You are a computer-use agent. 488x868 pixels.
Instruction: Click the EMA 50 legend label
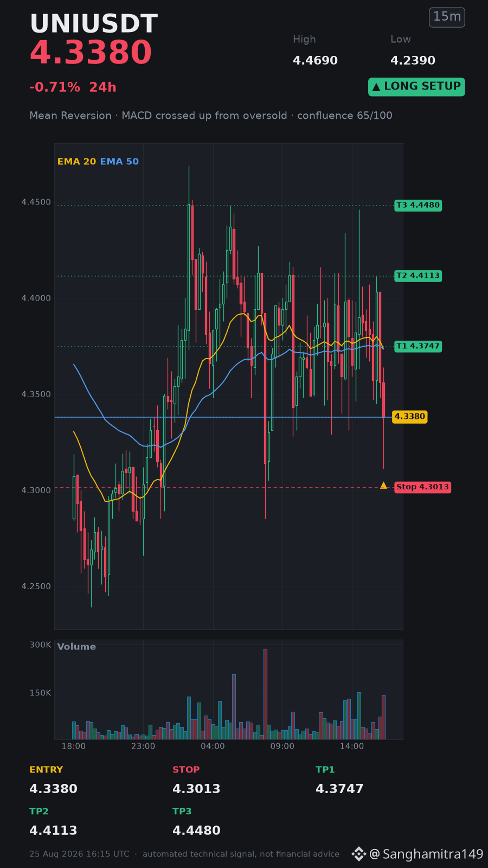point(119,162)
